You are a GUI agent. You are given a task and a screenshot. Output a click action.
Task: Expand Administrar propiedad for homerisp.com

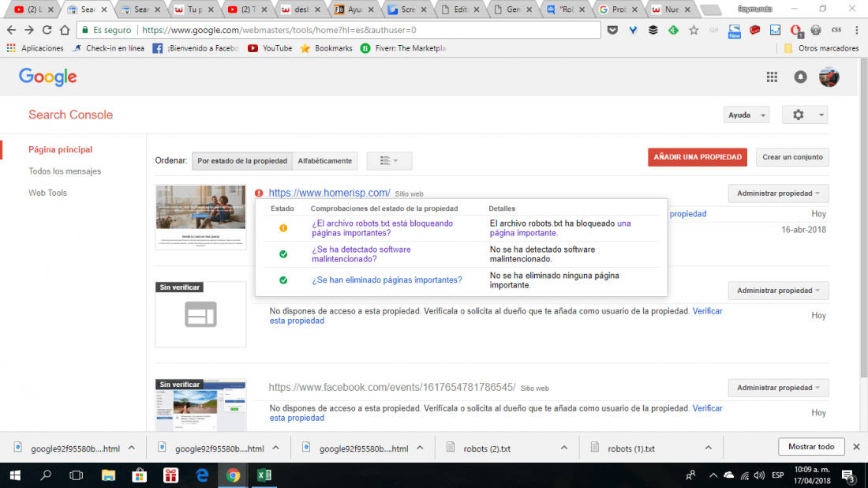pos(778,193)
